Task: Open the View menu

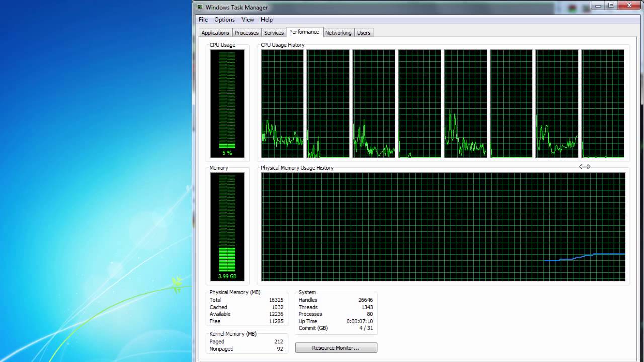Action: click(x=248, y=19)
